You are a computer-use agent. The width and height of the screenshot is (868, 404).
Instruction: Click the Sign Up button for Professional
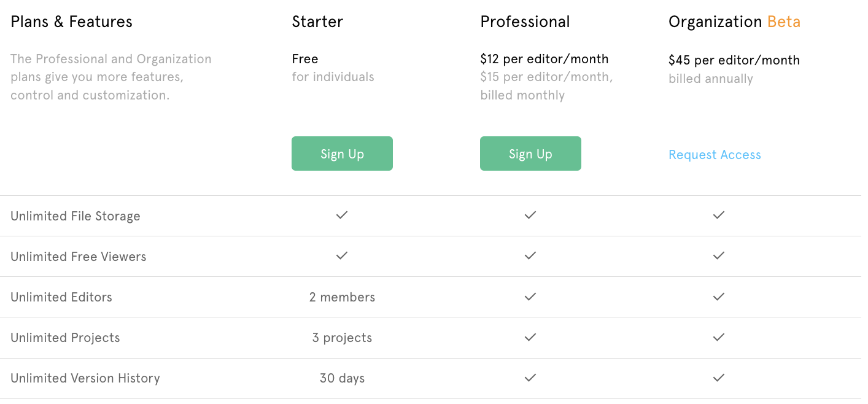coord(530,153)
